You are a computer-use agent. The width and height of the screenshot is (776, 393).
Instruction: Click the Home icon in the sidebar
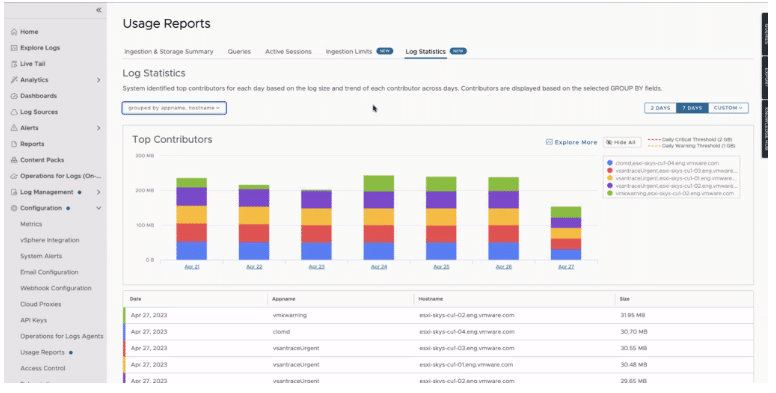(14, 32)
